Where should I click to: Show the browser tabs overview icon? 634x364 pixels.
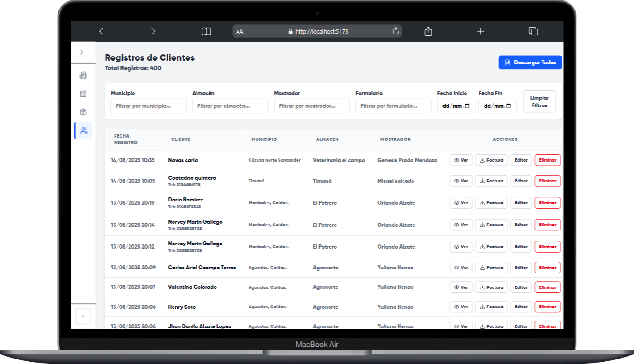533,31
